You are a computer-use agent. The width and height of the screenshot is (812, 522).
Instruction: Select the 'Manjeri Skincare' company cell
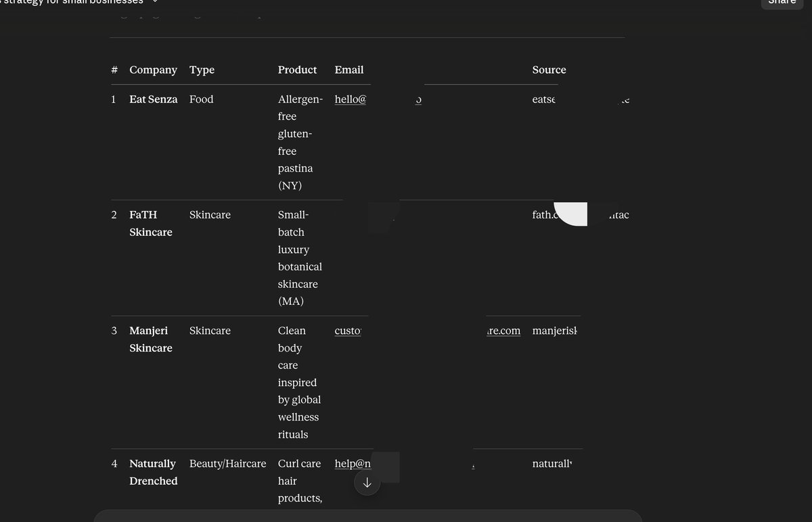pos(151,339)
